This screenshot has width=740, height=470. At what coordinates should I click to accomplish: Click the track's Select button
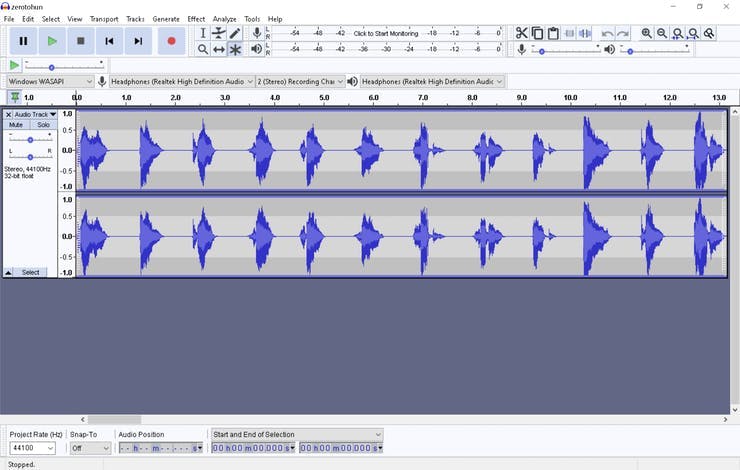[x=31, y=272]
